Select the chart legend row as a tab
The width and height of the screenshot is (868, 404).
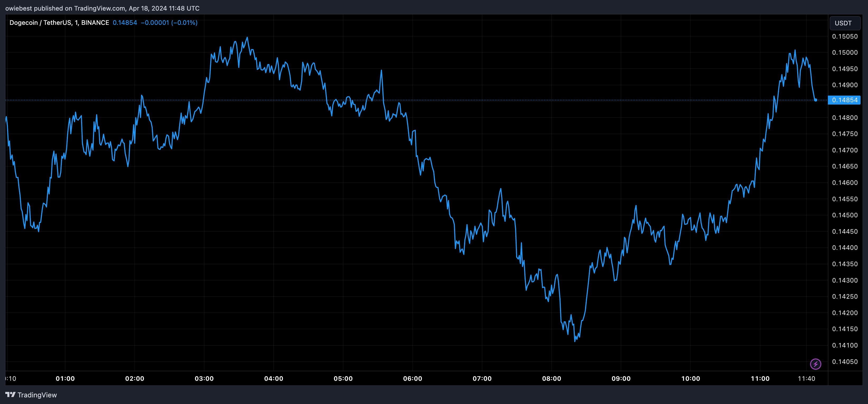101,22
